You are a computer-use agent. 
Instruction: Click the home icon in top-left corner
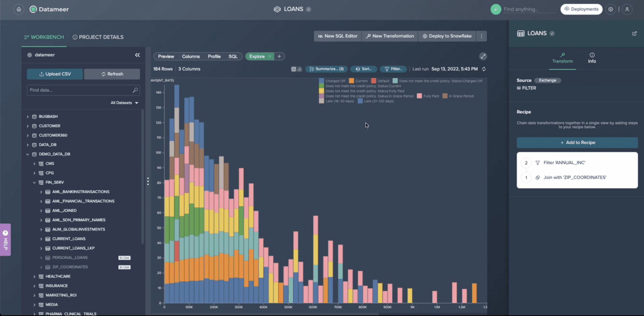(18, 9)
